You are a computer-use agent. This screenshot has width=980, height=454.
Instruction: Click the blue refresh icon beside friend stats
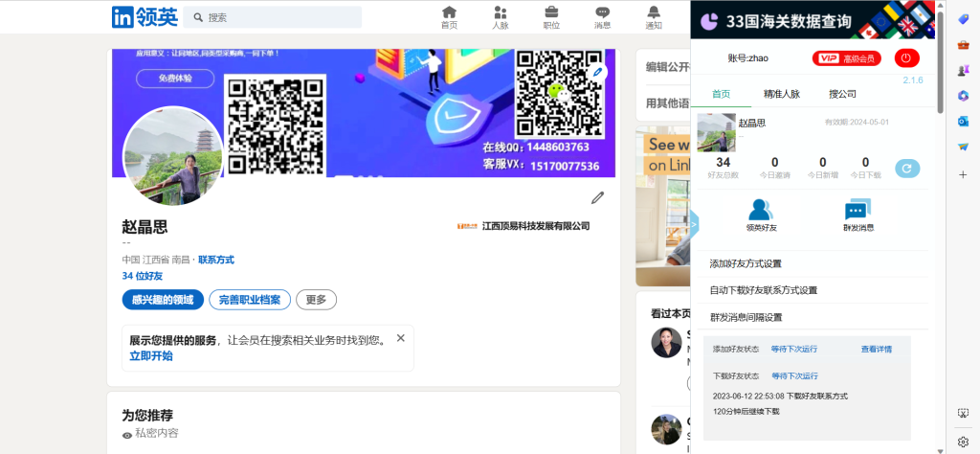(x=907, y=169)
